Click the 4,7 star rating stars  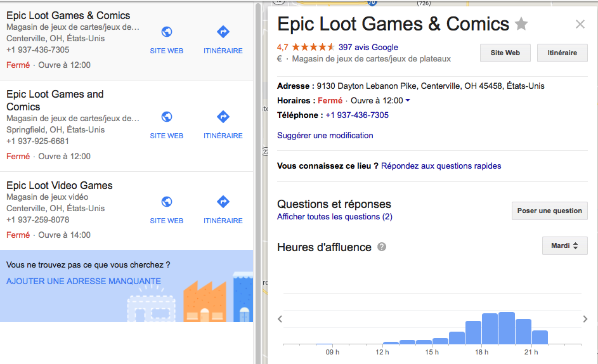[x=313, y=48]
